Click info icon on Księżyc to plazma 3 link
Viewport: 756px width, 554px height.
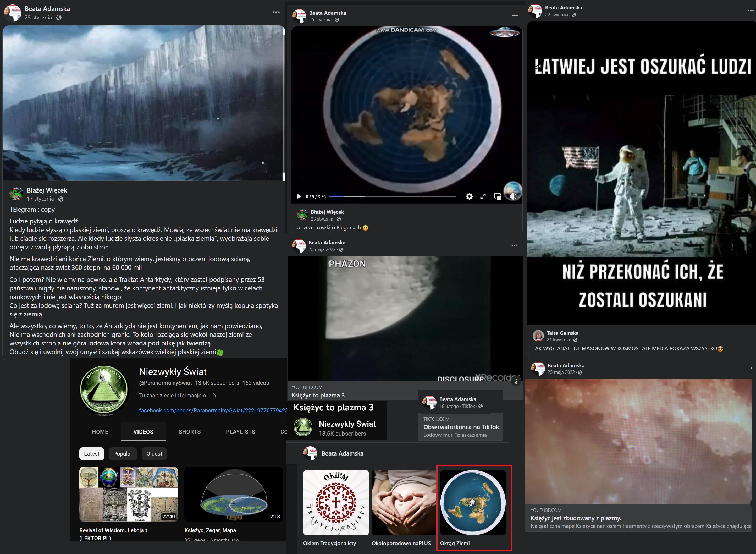click(516, 381)
